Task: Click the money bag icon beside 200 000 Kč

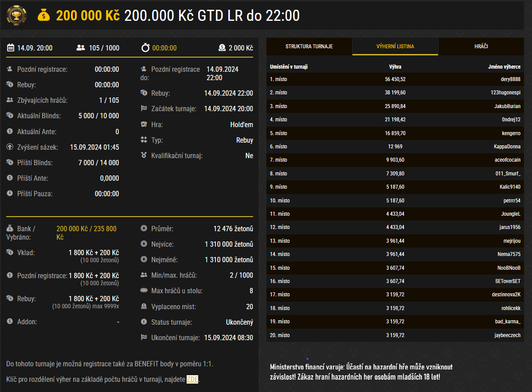Action: click(x=44, y=16)
